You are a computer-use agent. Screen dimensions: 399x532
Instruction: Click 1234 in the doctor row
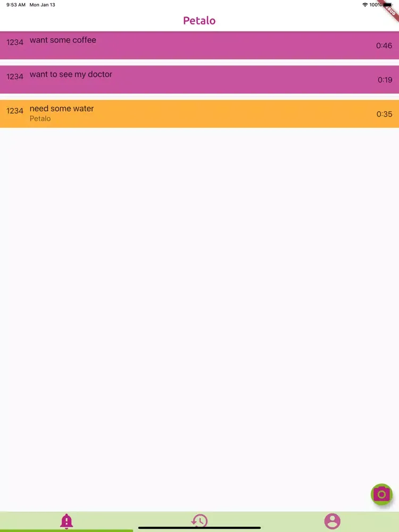point(15,76)
